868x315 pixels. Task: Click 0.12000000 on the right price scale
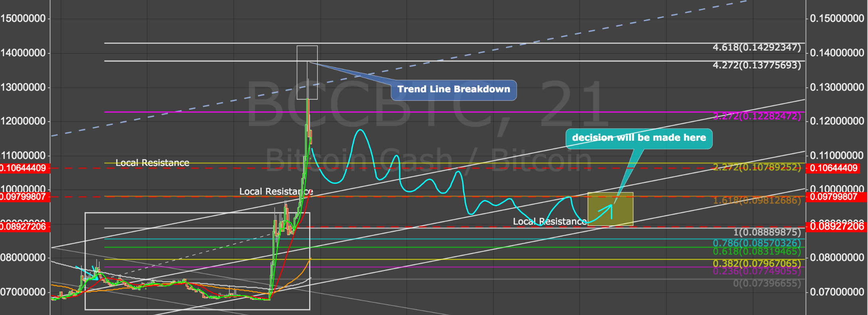[837, 121]
